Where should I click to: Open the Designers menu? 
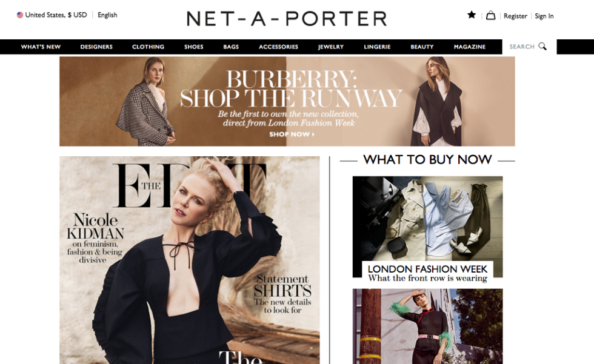[96, 47]
